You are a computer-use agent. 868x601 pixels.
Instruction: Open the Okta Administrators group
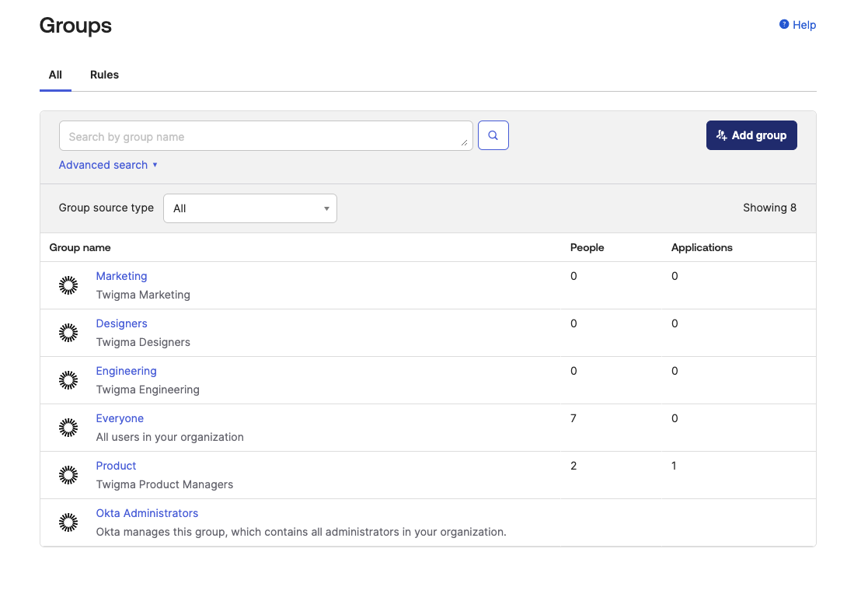click(x=147, y=513)
